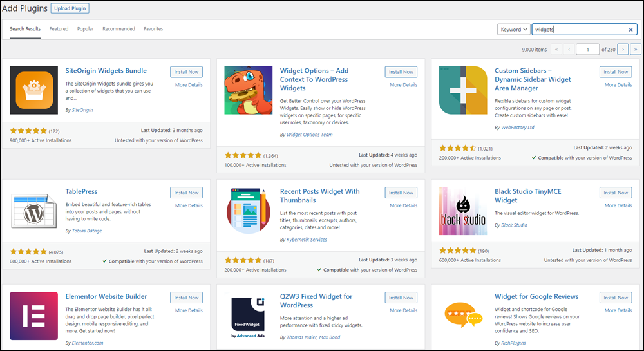Go to the next results page arrow
Viewport: 644px width, 351px height.
(623, 49)
